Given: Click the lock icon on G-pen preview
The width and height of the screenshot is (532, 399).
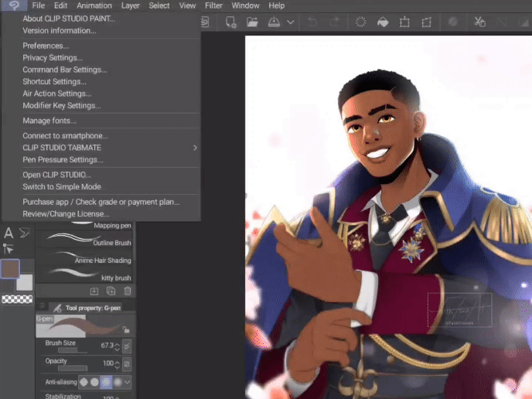Looking at the screenshot, I should [x=126, y=329].
